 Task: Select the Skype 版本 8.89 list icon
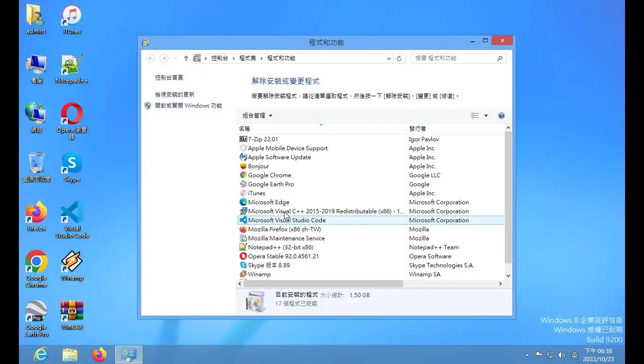243,265
